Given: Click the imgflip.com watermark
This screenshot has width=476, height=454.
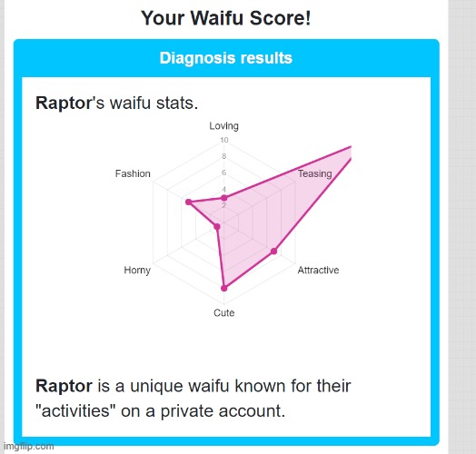Looking at the screenshot, I should [28, 446].
